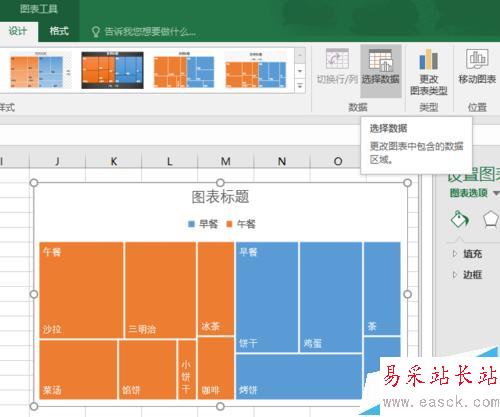Viewport: 500px width, 417px height.
Task: Click the chart top-middle resize handle
Action: [x=220, y=183]
